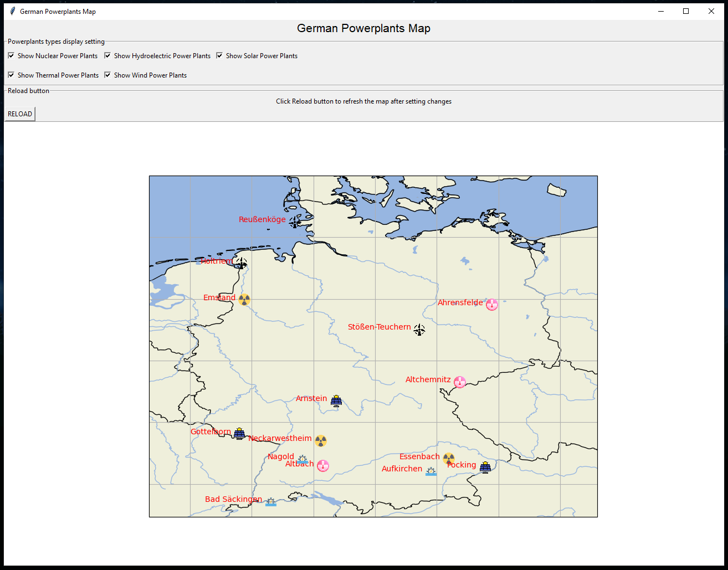Click the nuclear icon beside Neckarwestheim
728x570 pixels.
pos(321,441)
